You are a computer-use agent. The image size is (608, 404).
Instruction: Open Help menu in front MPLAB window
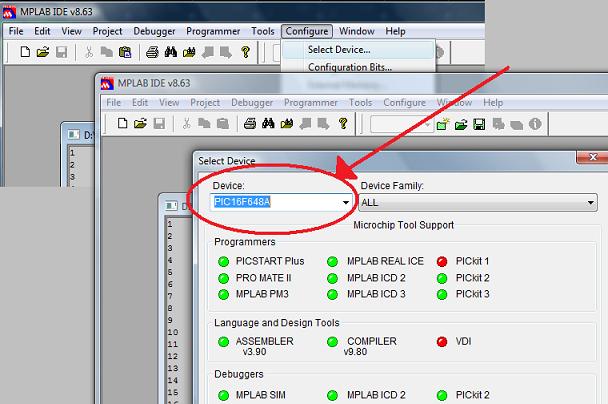click(493, 103)
